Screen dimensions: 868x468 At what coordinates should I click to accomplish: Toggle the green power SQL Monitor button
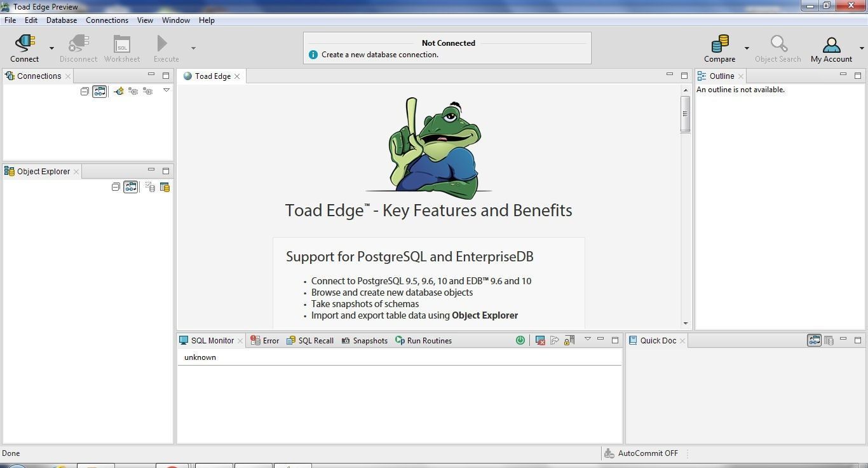click(520, 340)
